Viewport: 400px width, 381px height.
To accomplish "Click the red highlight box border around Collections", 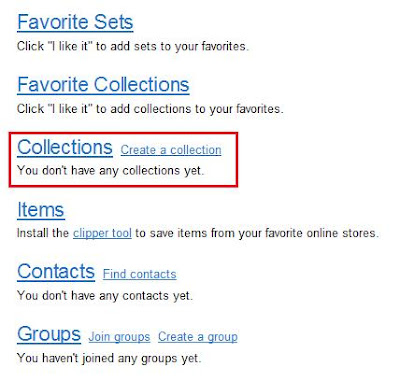I will (x=123, y=133).
